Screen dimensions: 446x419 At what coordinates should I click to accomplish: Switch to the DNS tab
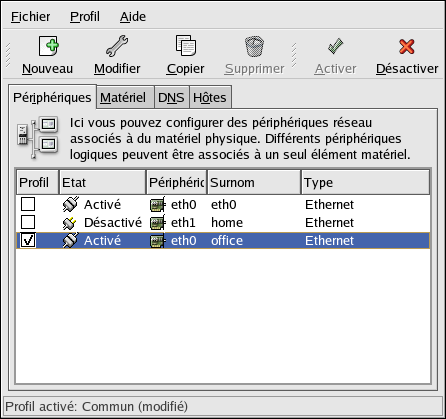click(x=171, y=97)
